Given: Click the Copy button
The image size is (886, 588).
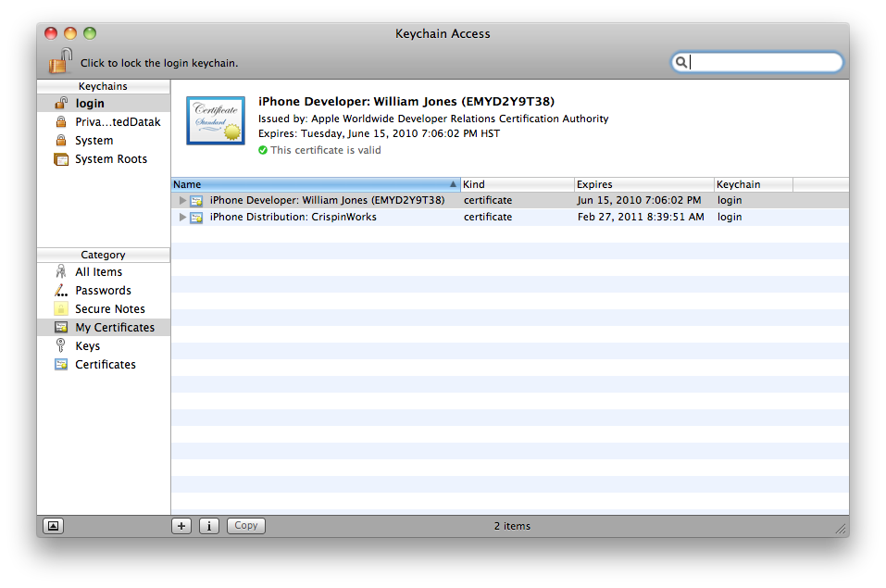Looking at the screenshot, I should coord(245,526).
